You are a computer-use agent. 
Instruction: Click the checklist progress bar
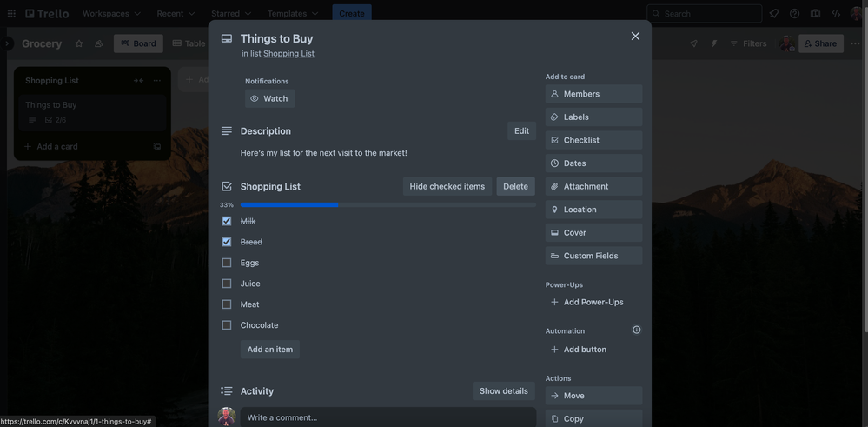point(388,205)
